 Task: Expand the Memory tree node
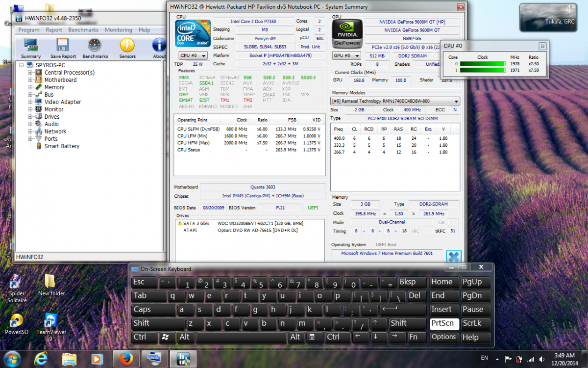click(x=30, y=87)
